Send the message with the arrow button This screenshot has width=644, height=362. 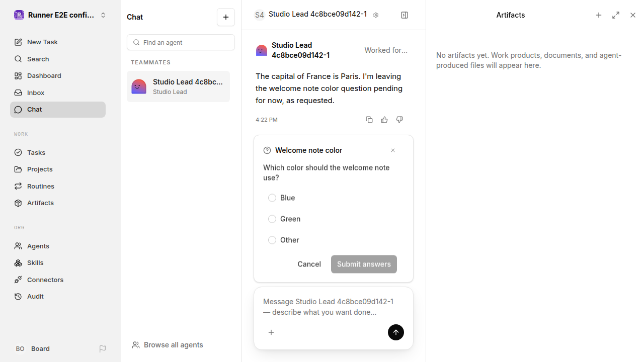click(x=396, y=332)
